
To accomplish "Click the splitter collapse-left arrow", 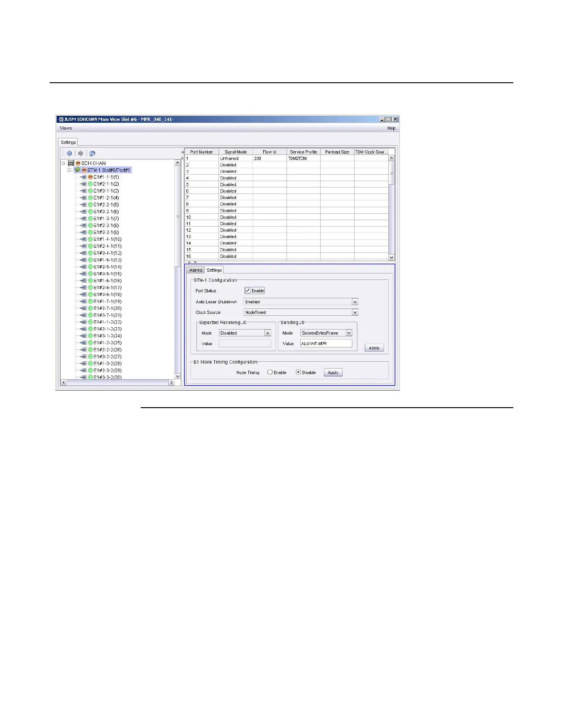I will (x=182, y=152).
